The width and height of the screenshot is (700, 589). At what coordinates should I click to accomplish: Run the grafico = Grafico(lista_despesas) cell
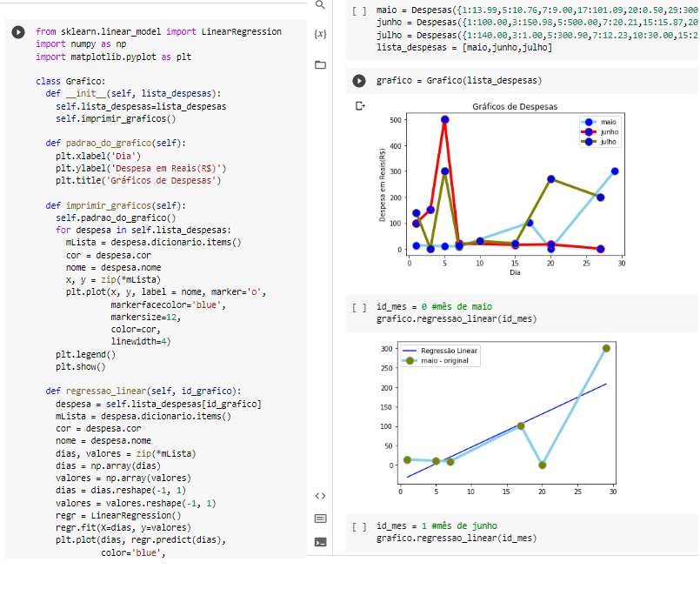click(357, 82)
